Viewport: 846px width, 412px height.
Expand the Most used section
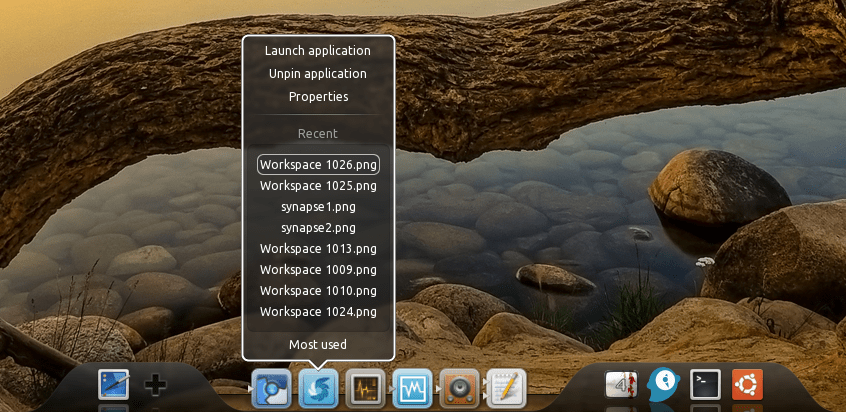[x=318, y=345]
